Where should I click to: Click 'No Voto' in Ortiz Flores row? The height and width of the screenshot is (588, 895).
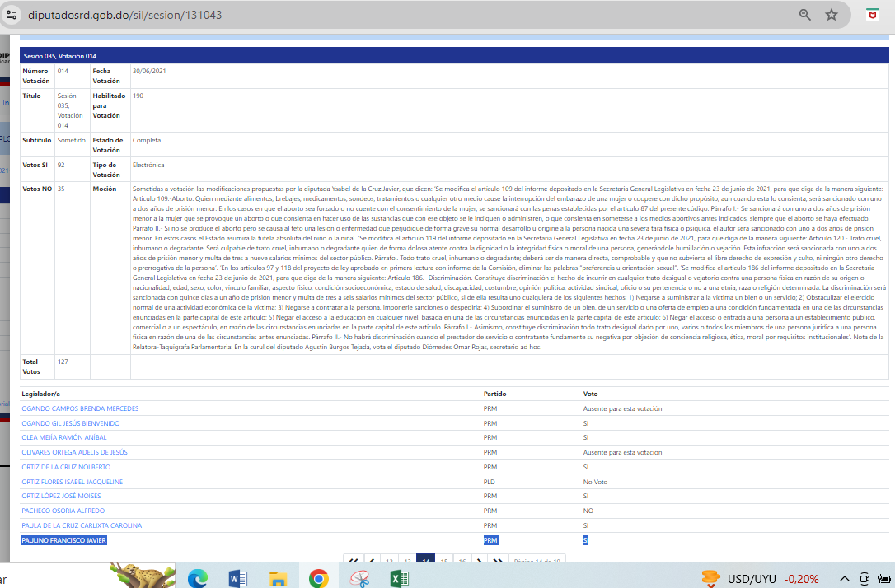pyautogui.click(x=595, y=482)
